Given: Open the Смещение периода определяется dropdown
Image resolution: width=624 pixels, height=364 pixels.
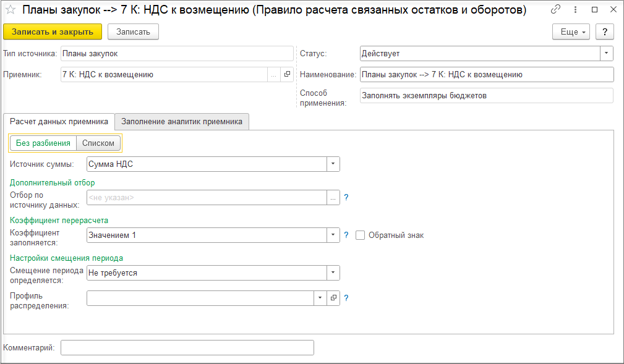Looking at the screenshot, I should [x=333, y=273].
